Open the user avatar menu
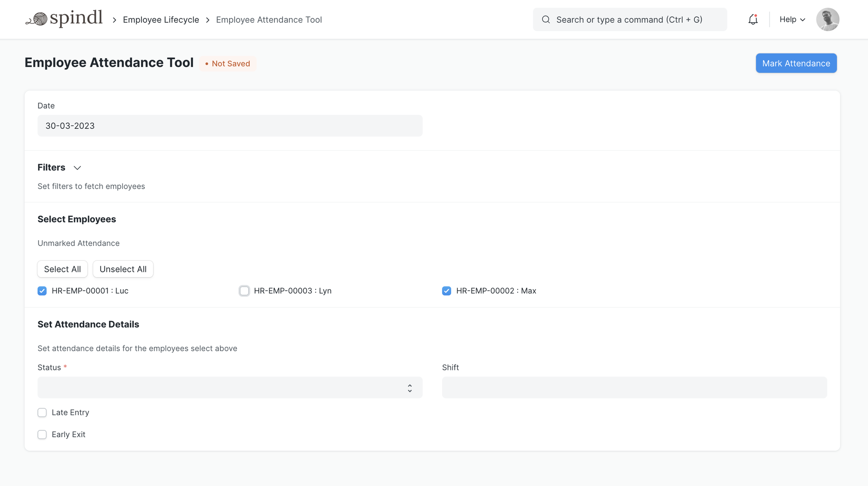 tap(827, 19)
